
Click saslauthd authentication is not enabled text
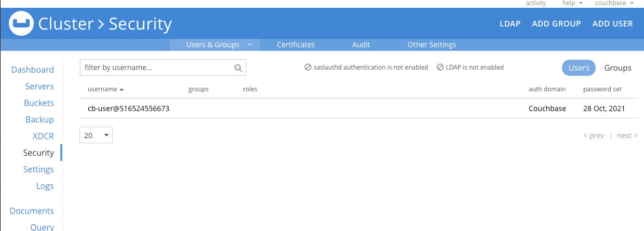(x=371, y=67)
